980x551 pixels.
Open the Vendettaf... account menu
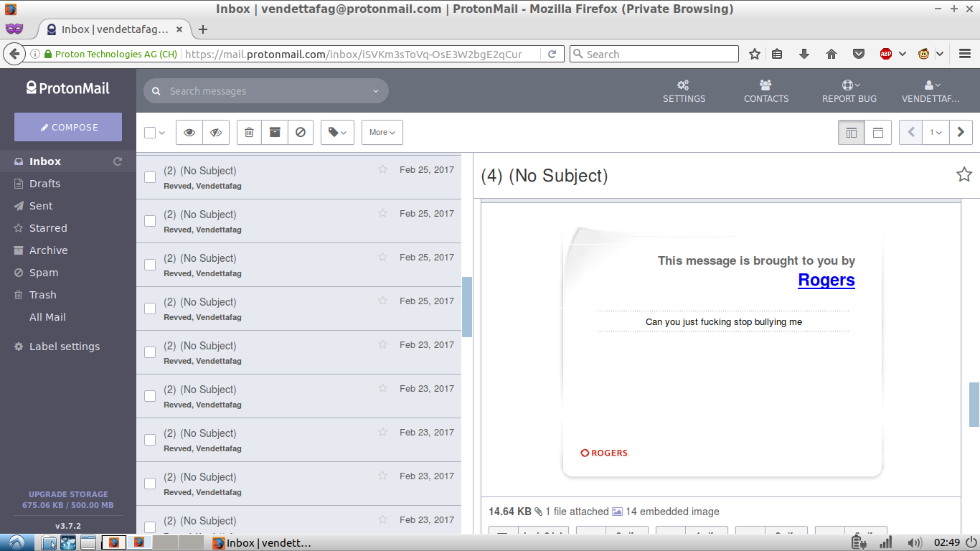pyautogui.click(x=930, y=91)
